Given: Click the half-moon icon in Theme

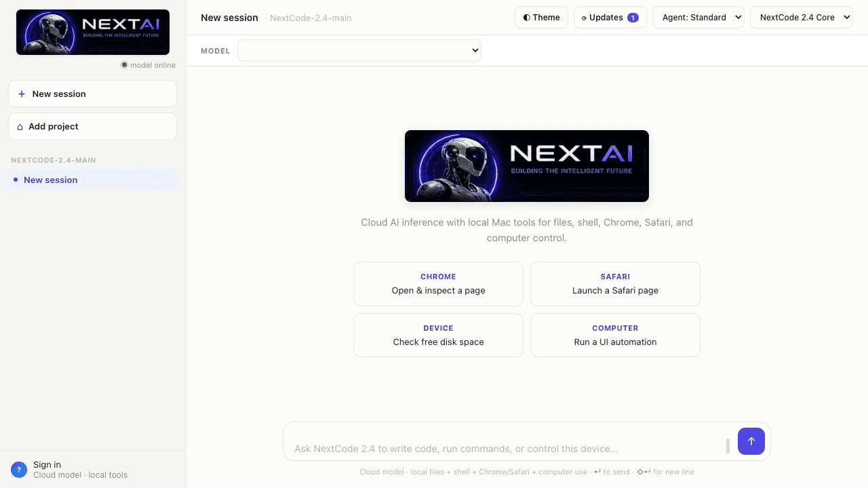Looking at the screenshot, I should pyautogui.click(x=526, y=18).
